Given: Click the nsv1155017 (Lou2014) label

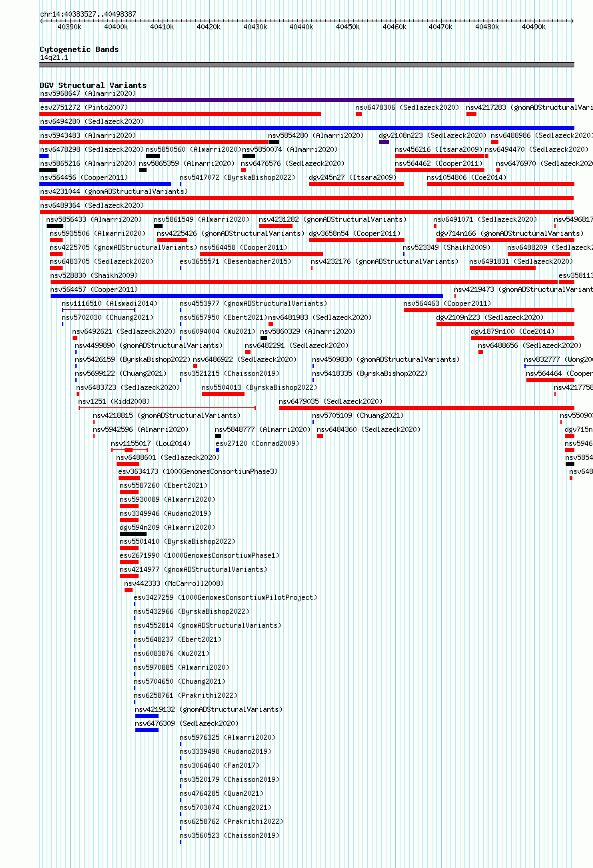Looking at the screenshot, I should click(150, 443).
